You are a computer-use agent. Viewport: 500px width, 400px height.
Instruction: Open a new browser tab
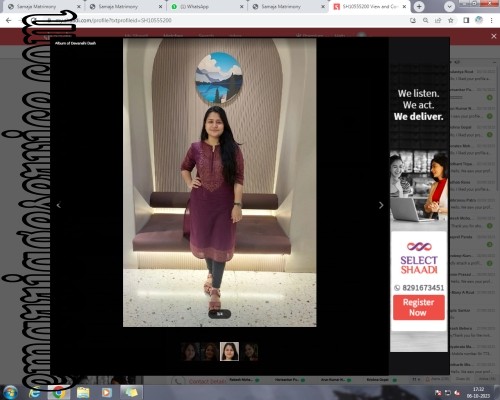tap(419, 6)
